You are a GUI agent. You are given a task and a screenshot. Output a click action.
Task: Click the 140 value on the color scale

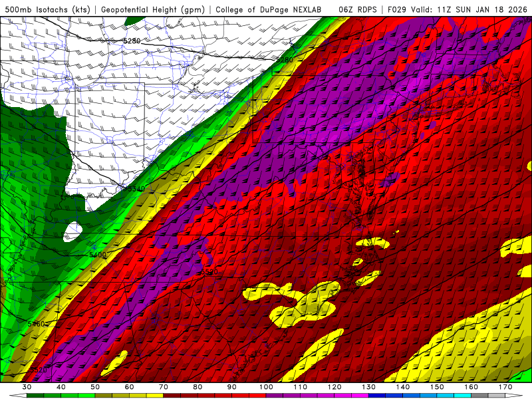pos(403,387)
